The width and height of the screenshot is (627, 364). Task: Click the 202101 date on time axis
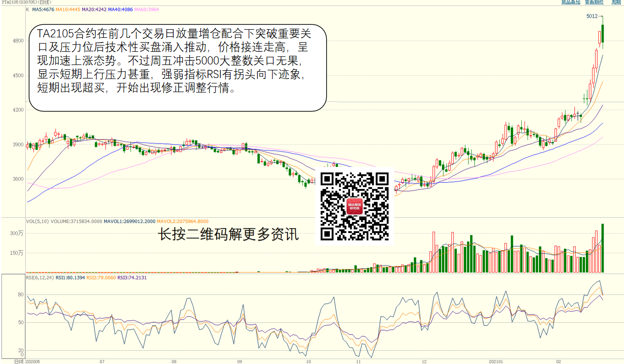pos(496,362)
